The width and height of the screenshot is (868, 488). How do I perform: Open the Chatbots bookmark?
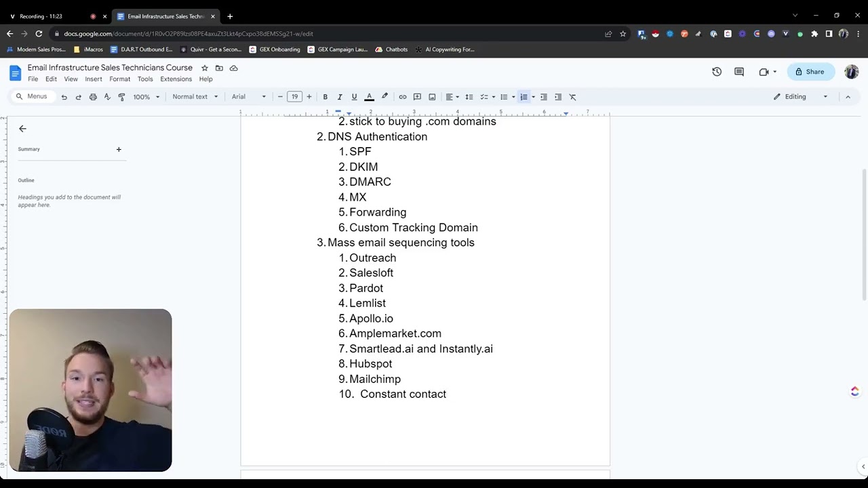(391, 49)
